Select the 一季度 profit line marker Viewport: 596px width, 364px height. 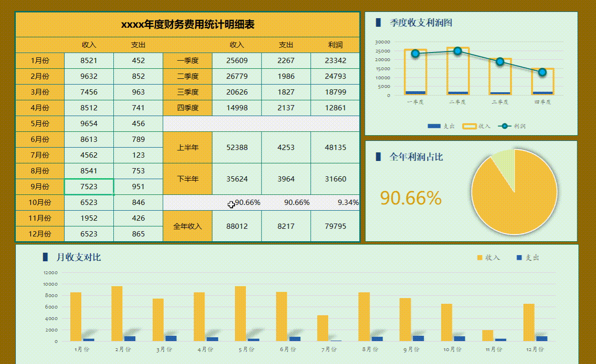(x=415, y=54)
